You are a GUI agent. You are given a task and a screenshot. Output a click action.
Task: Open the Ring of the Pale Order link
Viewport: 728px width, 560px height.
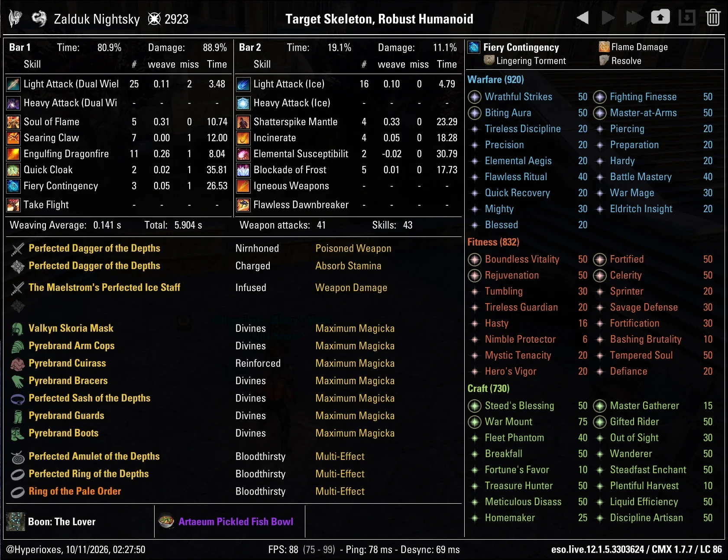point(75,491)
